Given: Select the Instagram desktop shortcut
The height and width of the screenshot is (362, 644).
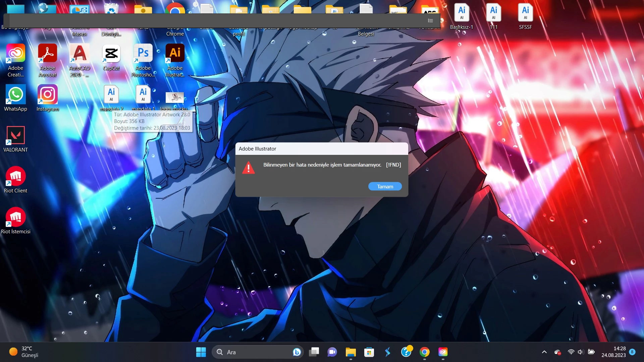Looking at the screenshot, I should [x=47, y=95].
